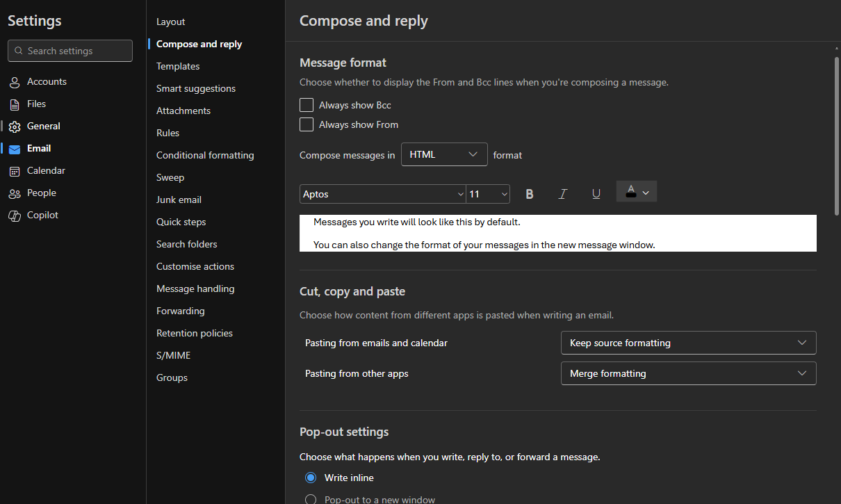The image size is (841, 504).
Task: Open Message handling settings
Action: click(195, 288)
